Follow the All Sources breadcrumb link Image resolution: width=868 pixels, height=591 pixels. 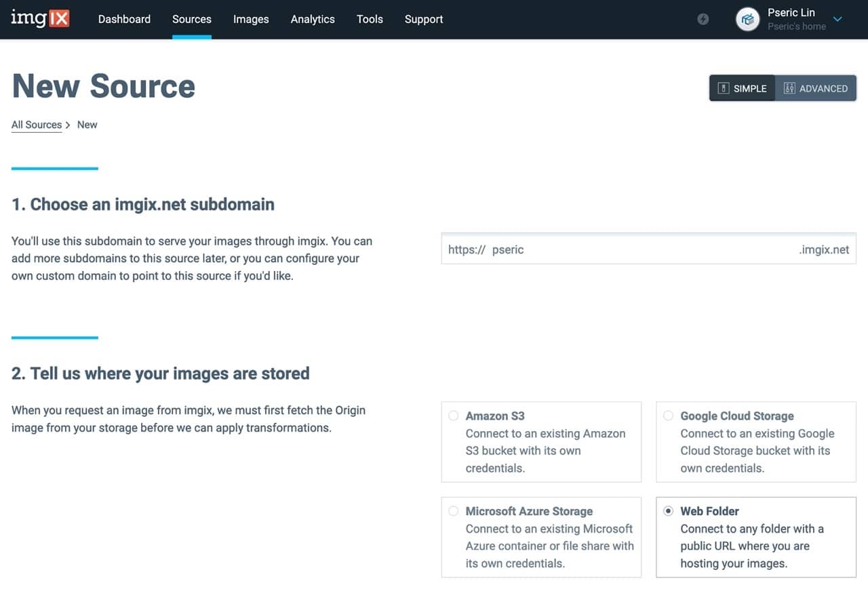coord(37,125)
